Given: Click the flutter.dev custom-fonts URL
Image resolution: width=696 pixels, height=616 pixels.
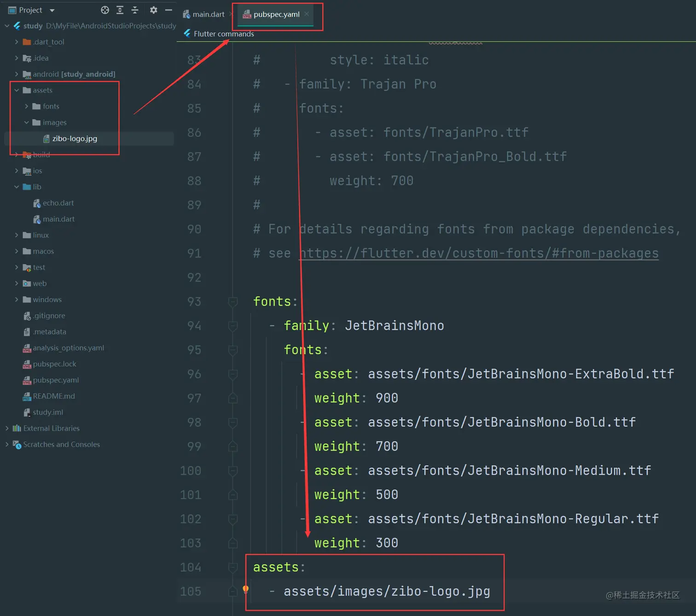Looking at the screenshot, I should click(479, 253).
